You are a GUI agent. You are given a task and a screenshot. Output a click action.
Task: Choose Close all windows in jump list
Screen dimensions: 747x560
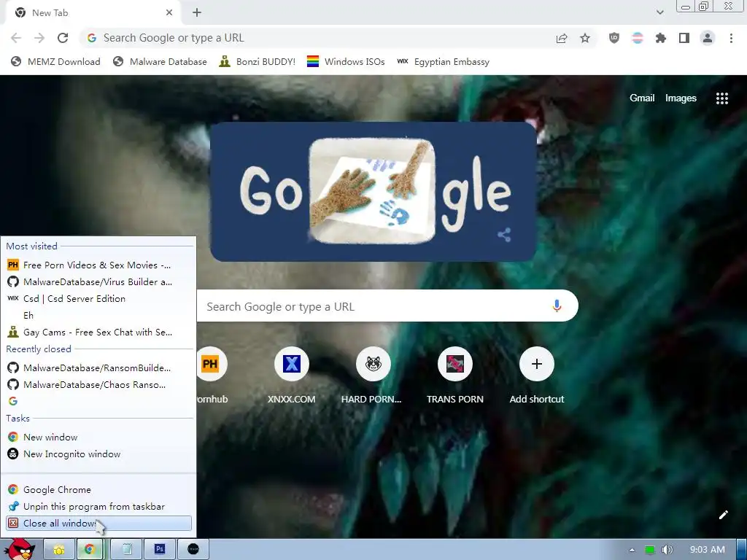coord(98,524)
